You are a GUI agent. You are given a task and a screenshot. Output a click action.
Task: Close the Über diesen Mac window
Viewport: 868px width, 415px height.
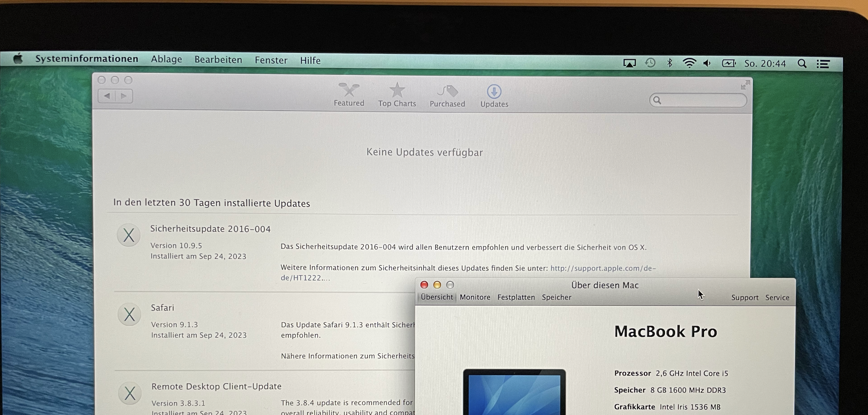pyautogui.click(x=424, y=285)
